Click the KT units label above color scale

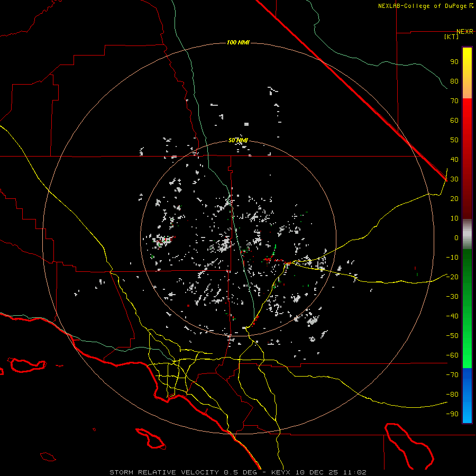click(452, 36)
